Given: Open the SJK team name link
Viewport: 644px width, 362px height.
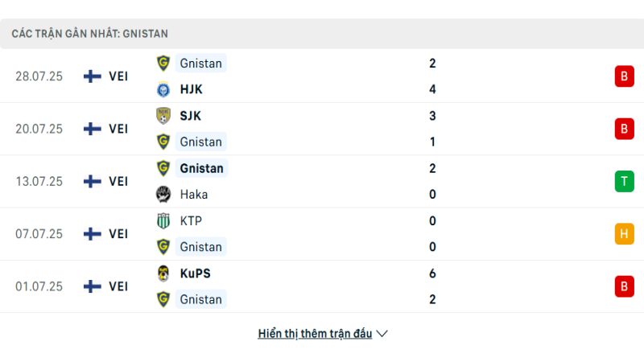Looking at the screenshot, I should pyautogui.click(x=191, y=116).
